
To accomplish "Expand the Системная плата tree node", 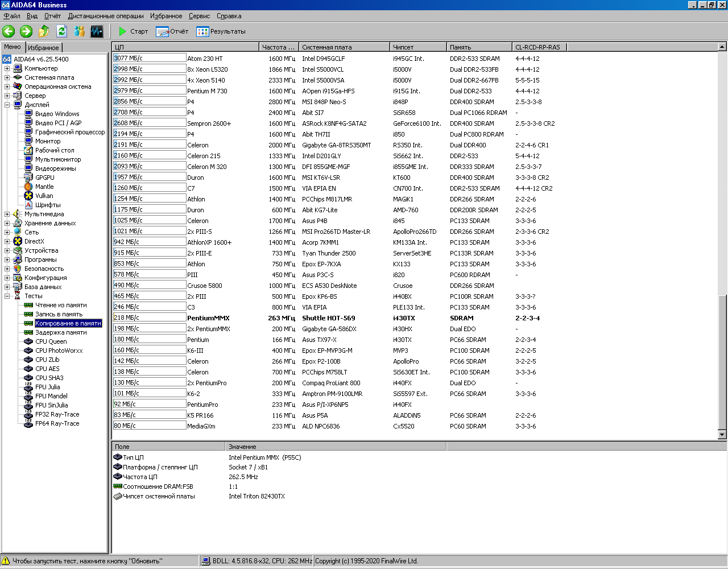I will 7,77.
